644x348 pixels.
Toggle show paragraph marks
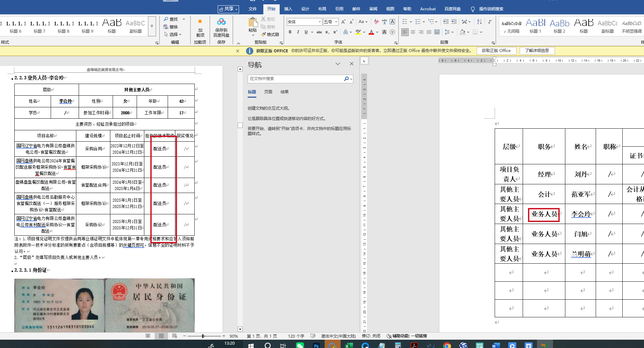489,22
